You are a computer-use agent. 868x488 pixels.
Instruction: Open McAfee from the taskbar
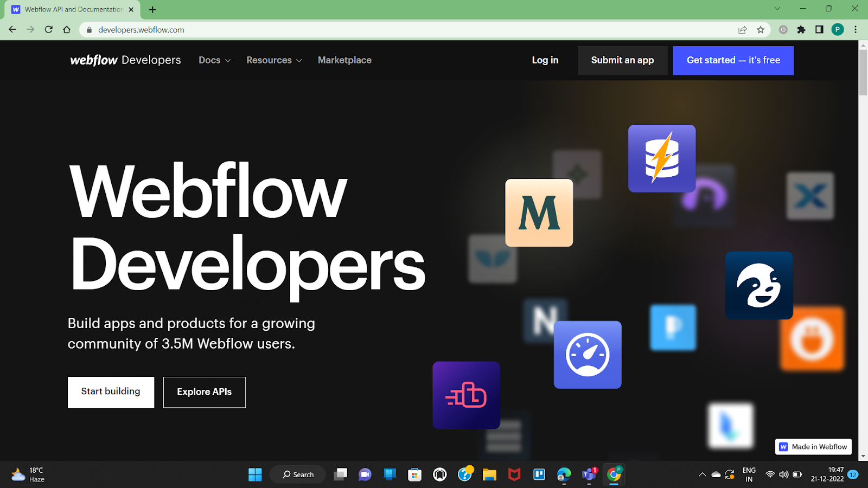(514, 474)
